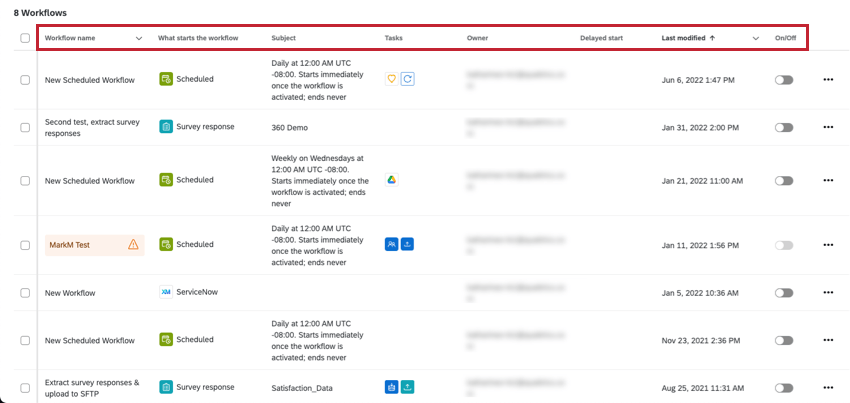Click the Scheduled icon in the Jan 21, 2022 row
The width and height of the screenshot is (850, 403).
[x=166, y=180]
